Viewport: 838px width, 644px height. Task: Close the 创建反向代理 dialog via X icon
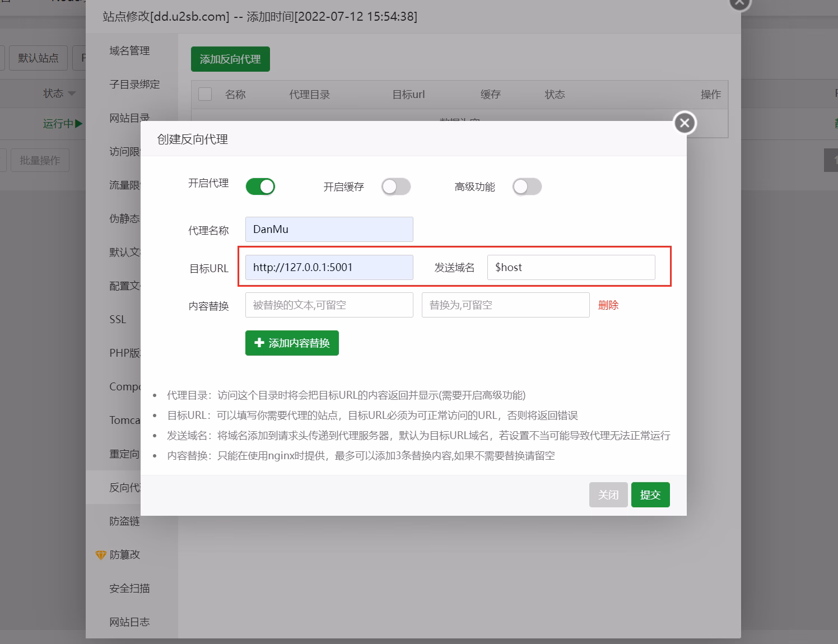click(685, 123)
